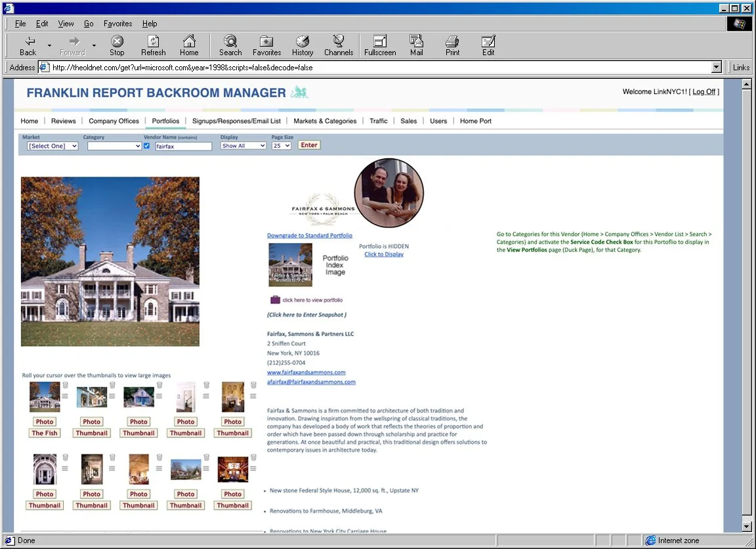The height and width of the screenshot is (549, 756).
Task: Stop loading via the Stop toolbar icon
Action: (117, 46)
